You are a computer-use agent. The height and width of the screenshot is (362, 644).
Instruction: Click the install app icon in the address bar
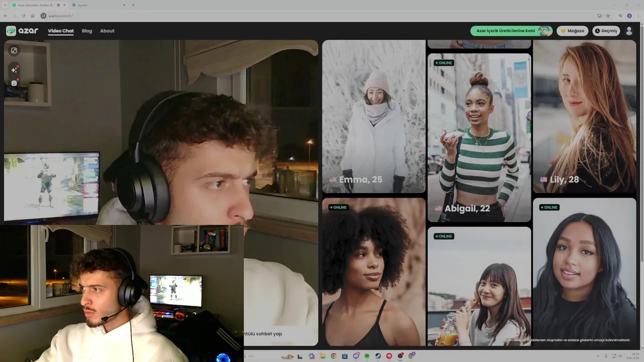pyautogui.click(x=599, y=16)
